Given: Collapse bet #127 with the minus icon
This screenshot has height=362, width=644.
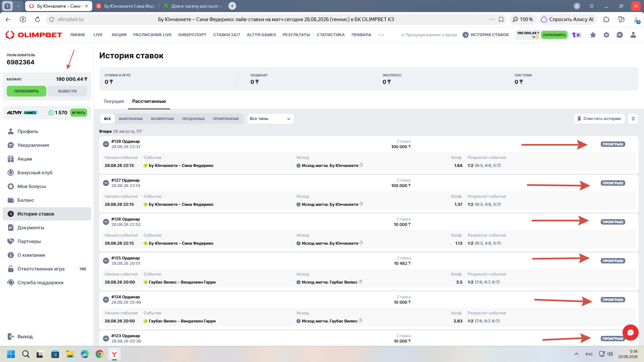Looking at the screenshot, I should click(x=106, y=183).
